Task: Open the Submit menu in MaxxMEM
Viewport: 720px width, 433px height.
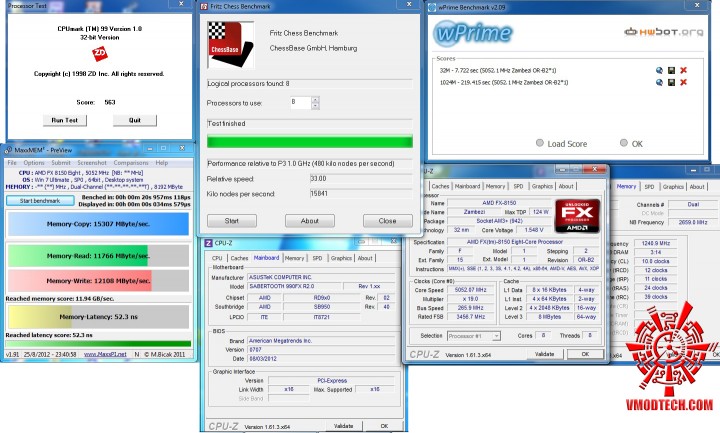Action: coord(61,163)
